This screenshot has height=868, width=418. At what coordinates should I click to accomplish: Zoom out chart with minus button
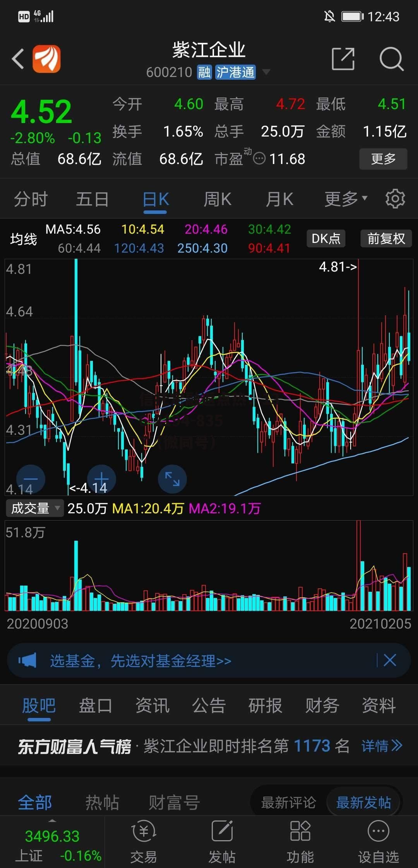point(31,479)
